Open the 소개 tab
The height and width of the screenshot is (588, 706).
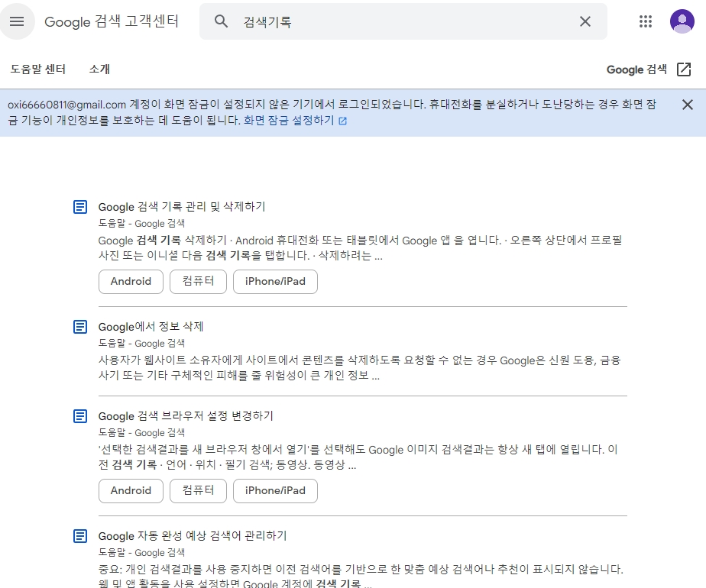pyautogui.click(x=99, y=69)
